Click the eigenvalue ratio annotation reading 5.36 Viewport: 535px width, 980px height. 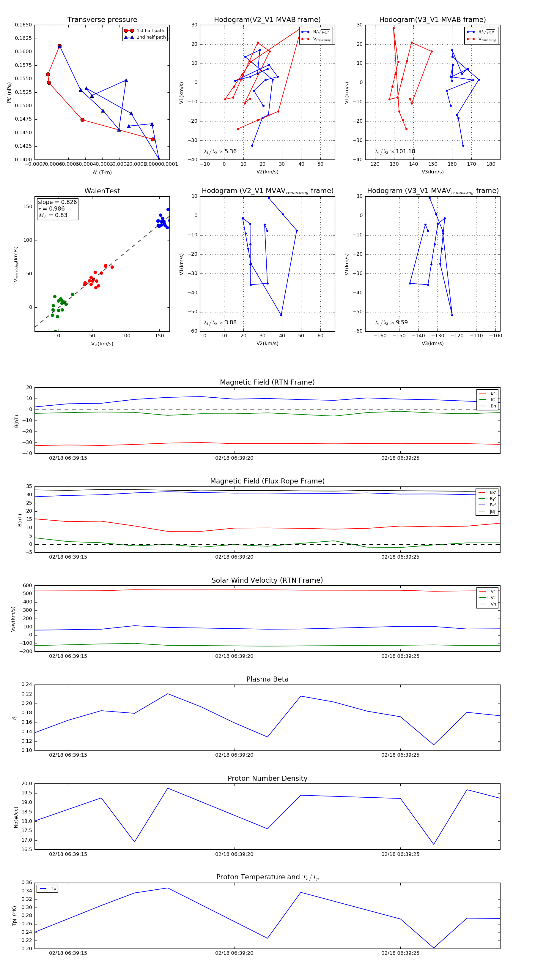coord(220,151)
